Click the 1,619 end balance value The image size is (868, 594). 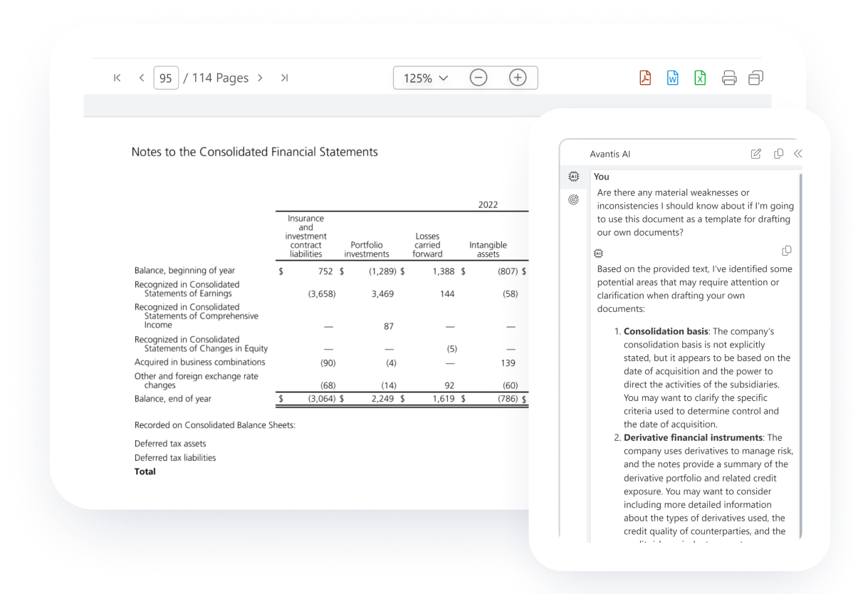click(x=444, y=399)
